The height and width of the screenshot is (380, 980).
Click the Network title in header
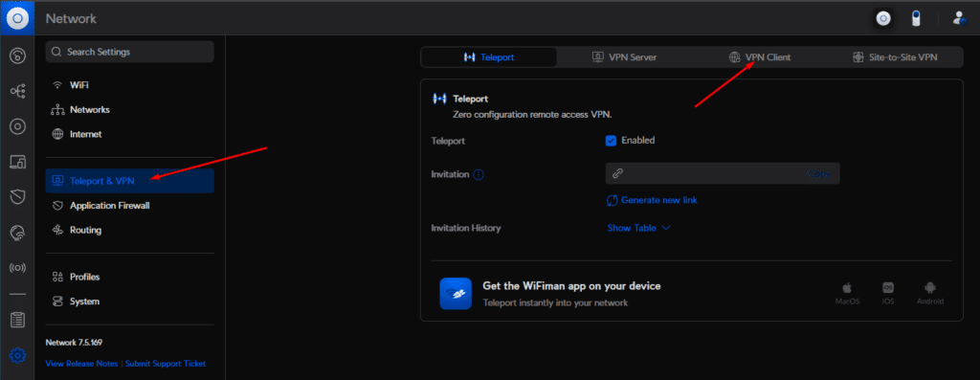click(x=71, y=19)
